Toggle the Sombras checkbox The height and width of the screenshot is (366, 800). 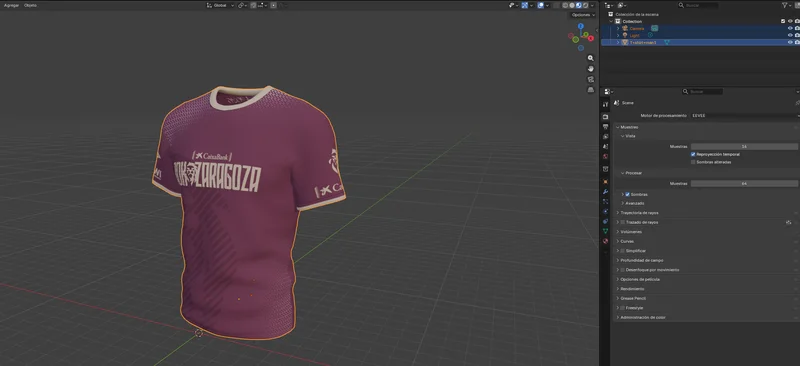(x=628, y=194)
